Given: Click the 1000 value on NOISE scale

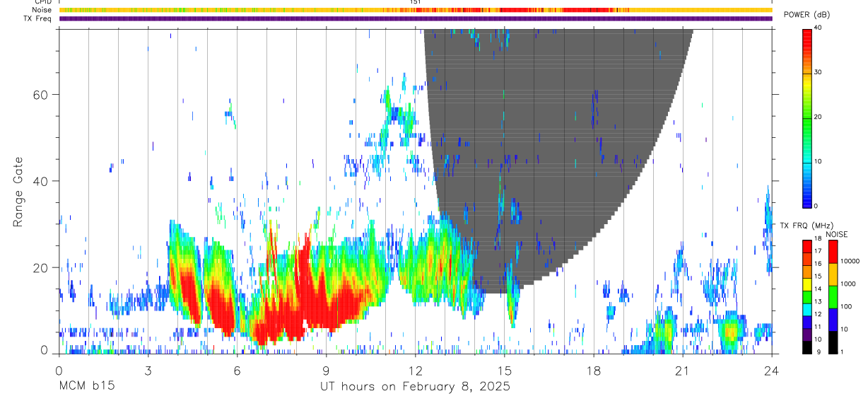Looking at the screenshot, I should point(848,284).
